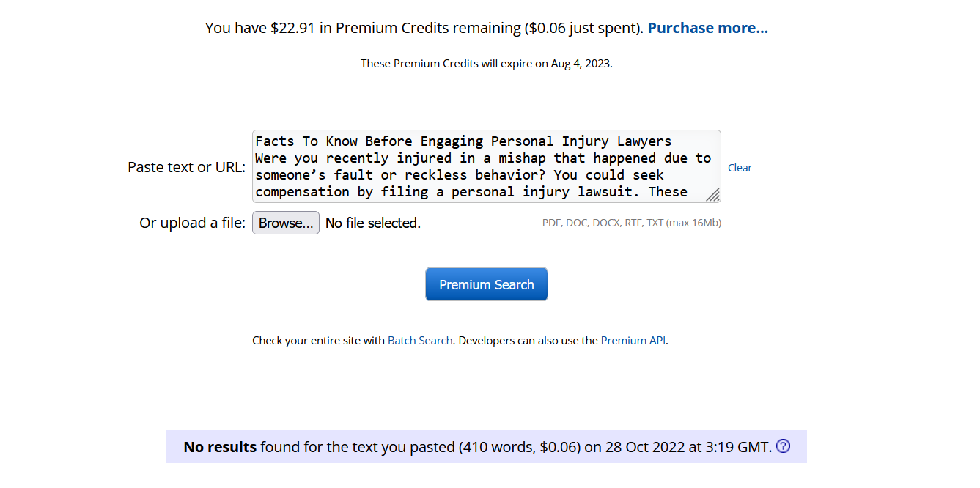Open the Purchase more link
This screenshot has width=980, height=488.
707,28
